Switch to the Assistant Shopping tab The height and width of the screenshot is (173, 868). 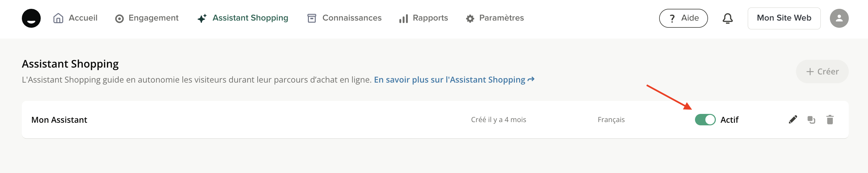(250, 18)
